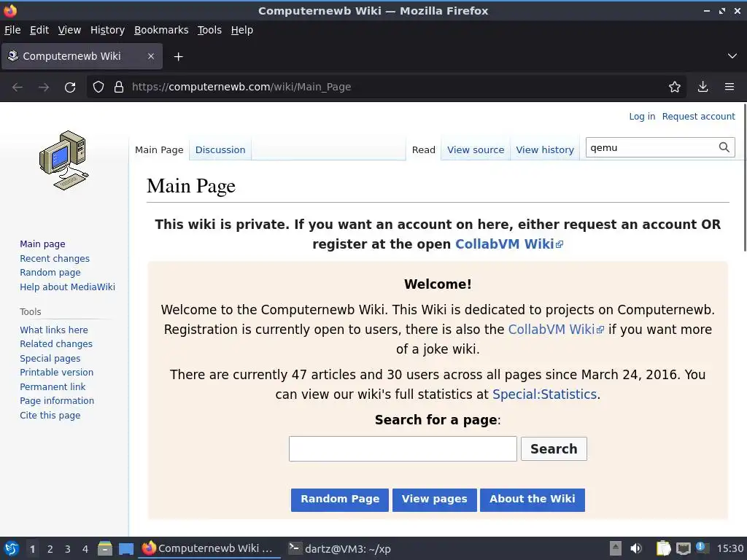Open Recent changes in sidebar

54,258
